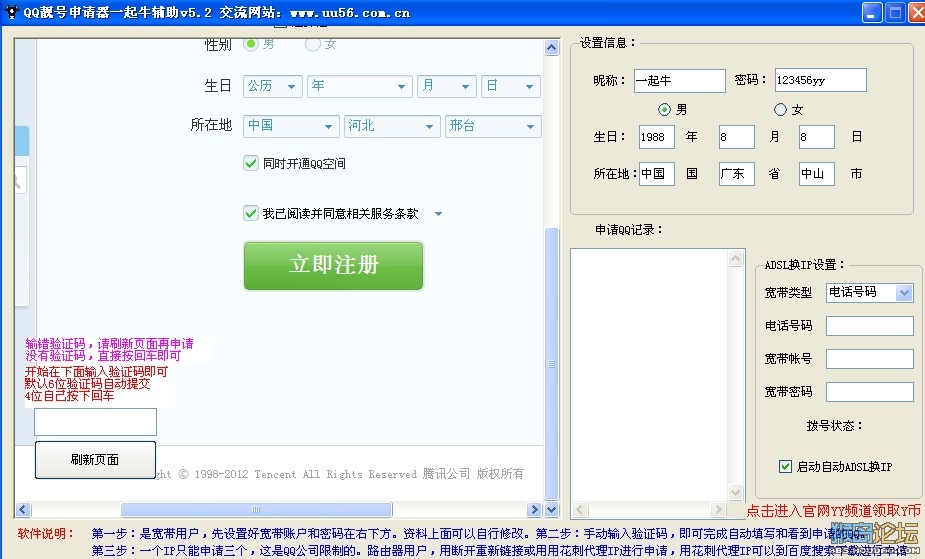The height and width of the screenshot is (559, 925).
Task: Click QQ record list scroll down arrow
Action: [736, 492]
